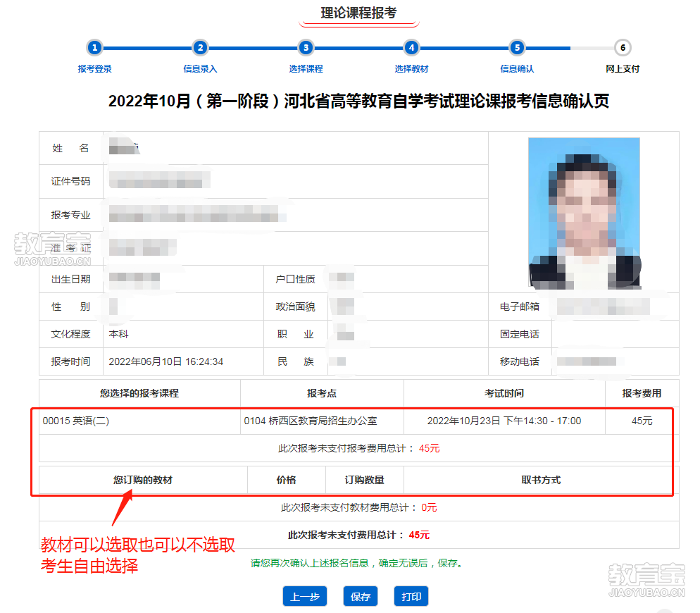This screenshot has height=613, width=700.
Task: Select the 选择教材 step label
Action: point(411,69)
